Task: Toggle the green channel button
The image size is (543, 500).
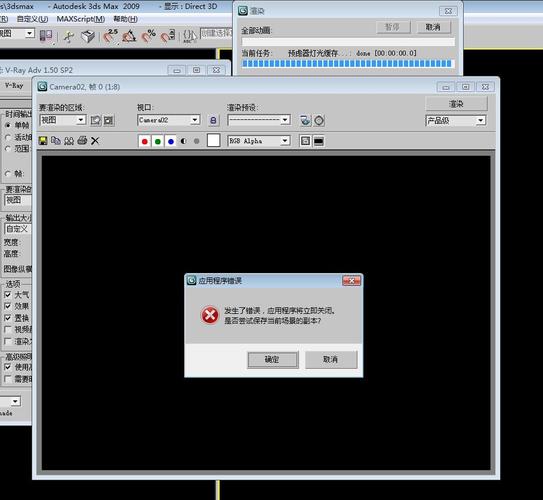Action: point(158,141)
